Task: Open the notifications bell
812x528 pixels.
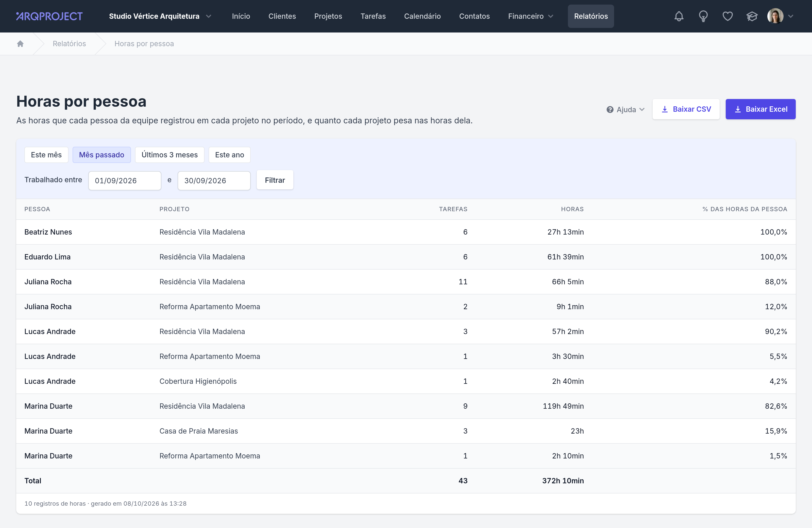Action: [x=679, y=16]
